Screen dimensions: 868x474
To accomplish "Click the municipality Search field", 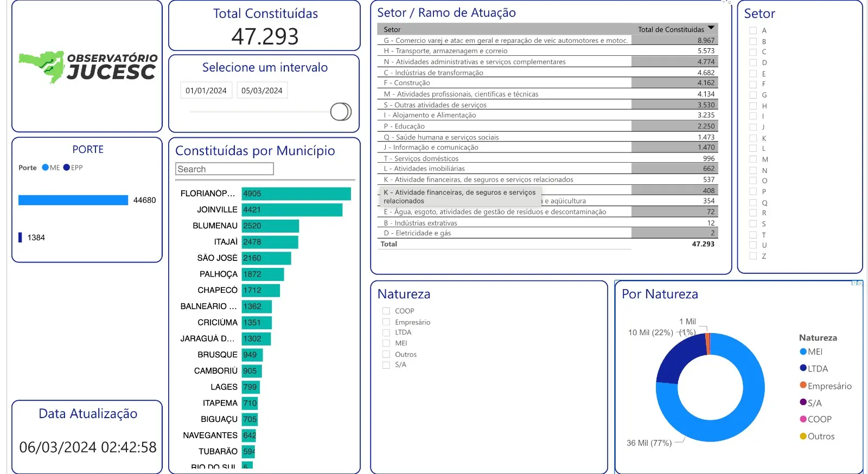I will click(225, 169).
